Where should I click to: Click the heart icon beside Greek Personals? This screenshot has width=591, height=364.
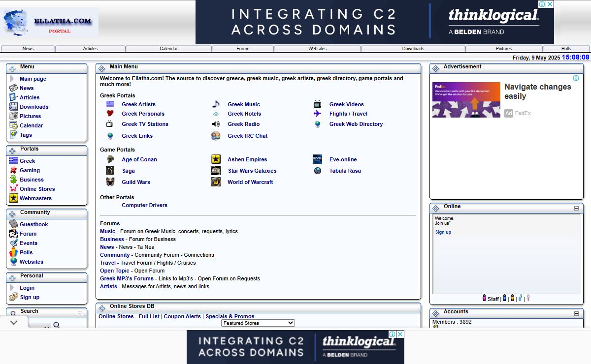(x=110, y=114)
